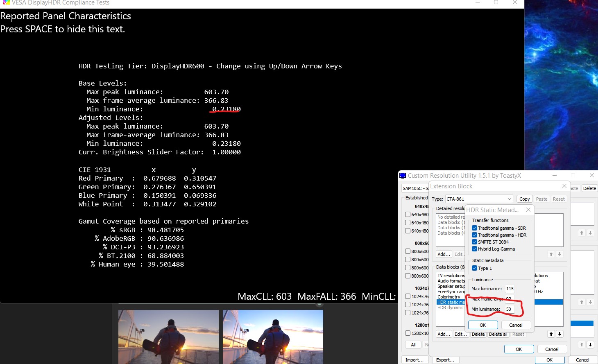Click the left snowboarder photo thumbnail
The image size is (598, 364).
[168, 337]
